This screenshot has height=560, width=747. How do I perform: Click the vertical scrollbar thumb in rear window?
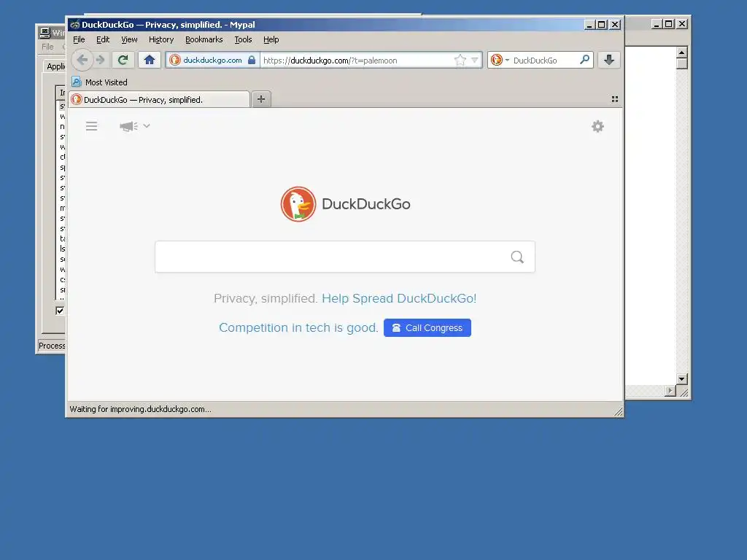point(682,64)
